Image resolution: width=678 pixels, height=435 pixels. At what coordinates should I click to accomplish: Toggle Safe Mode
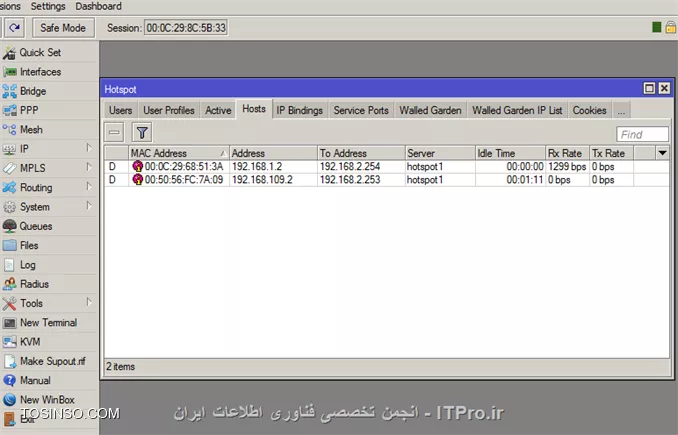[x=63, y=28]
